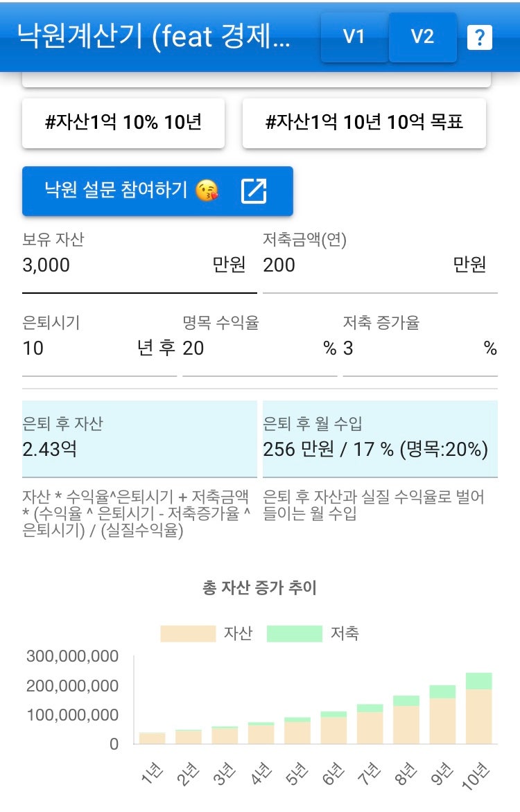This screenshot has height=812, width=520.
Task: Click the 은퇴 후 자산 result box
Action: [139, 439]
